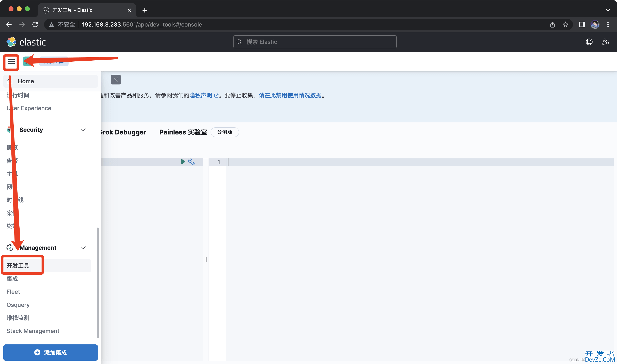Open Osquery in the sidebar
Screen dimensions: 617x364
pyautogui.click(x=18, y=305)
